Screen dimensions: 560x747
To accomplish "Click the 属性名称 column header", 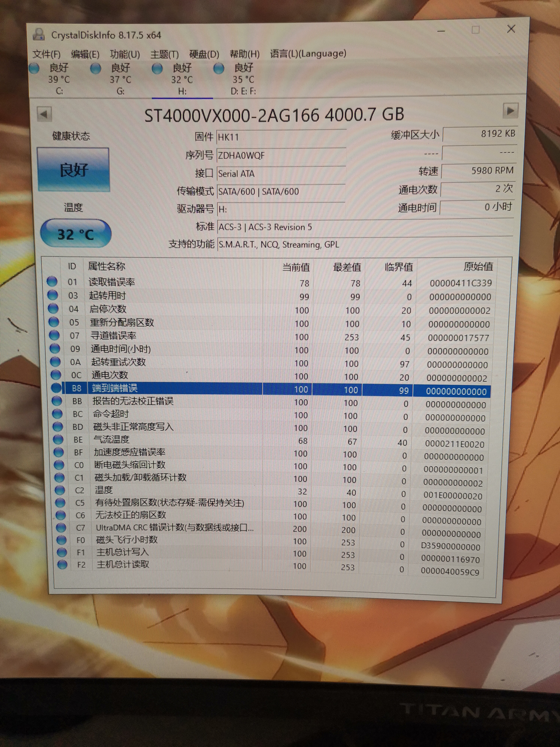I will click(106, 266).
